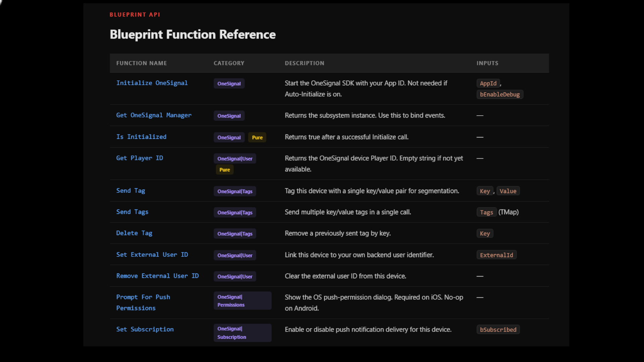The image size is (644, 362).
Task: Click the Pure badge in Get Player ID row
Action: tap(225, 170)
